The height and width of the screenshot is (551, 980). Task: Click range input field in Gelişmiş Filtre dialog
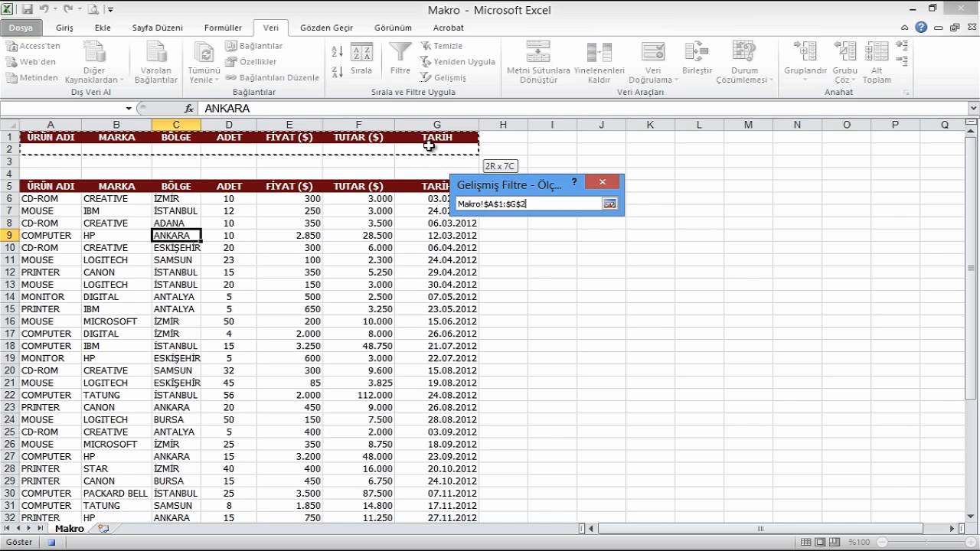(x=528, y=204)
